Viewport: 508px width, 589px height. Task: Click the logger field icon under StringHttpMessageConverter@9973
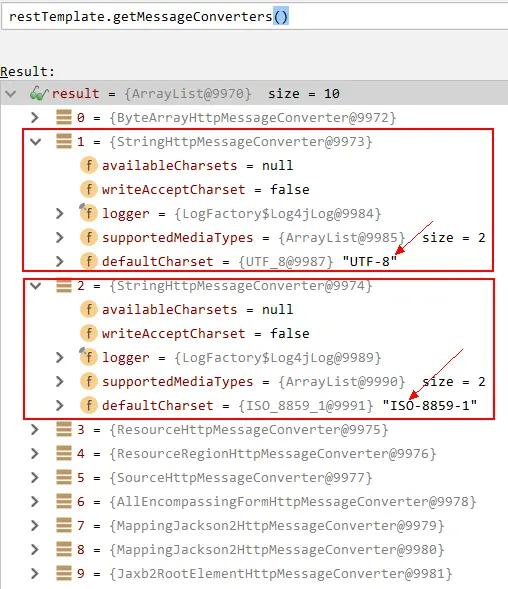[88, 213]
